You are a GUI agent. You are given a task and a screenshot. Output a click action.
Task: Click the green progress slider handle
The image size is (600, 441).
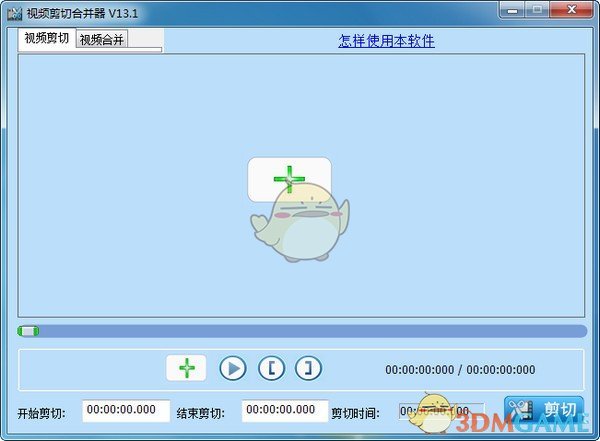coord(28,331)
